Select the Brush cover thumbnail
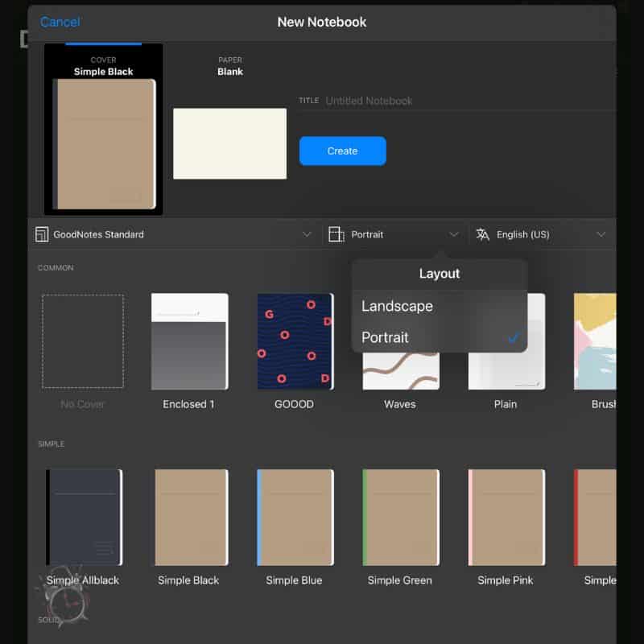Screen dimensions: 644x644 click(595, 341)
